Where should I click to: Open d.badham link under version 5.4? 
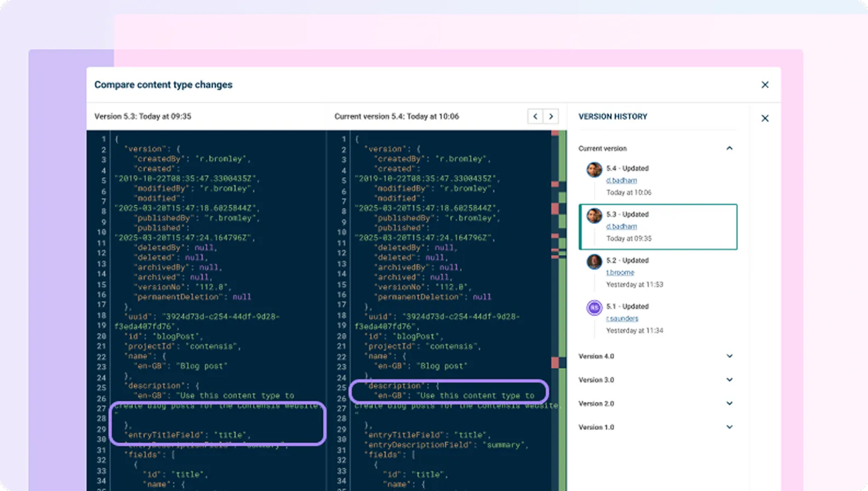point(621,181)
